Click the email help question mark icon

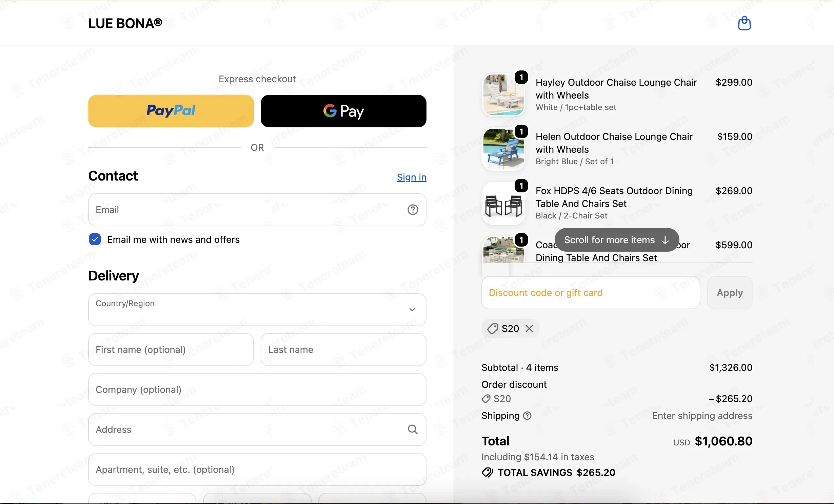413,210
